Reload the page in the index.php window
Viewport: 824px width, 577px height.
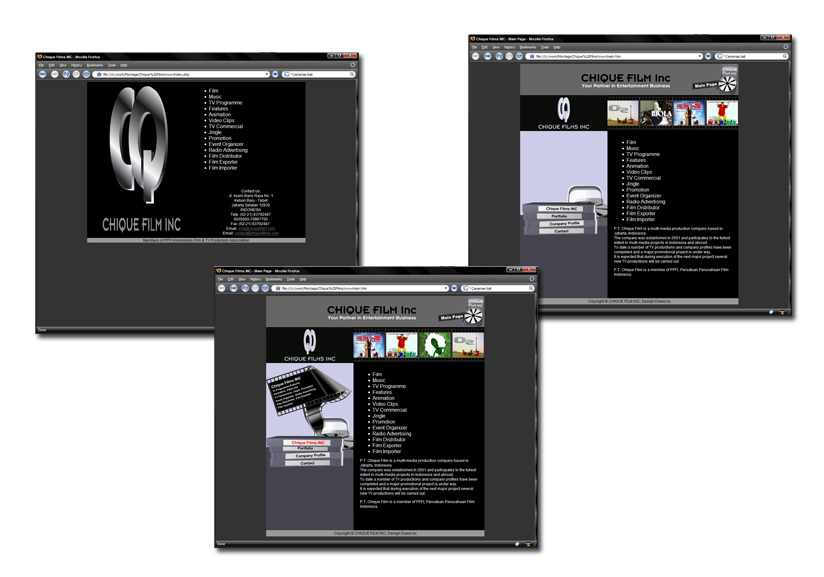click(66, 74)
